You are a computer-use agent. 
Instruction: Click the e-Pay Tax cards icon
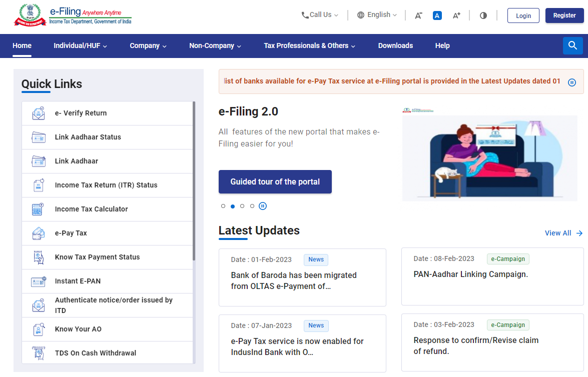[x=39, y=233]
